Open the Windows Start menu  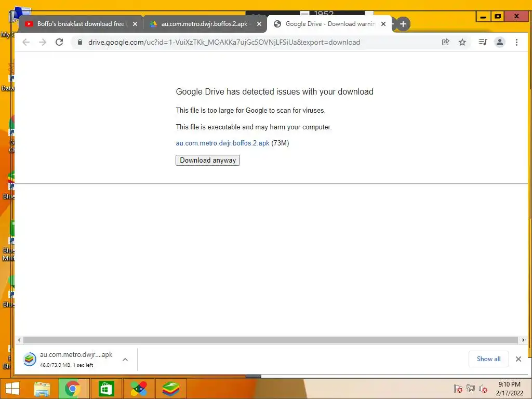pos(12,389)
